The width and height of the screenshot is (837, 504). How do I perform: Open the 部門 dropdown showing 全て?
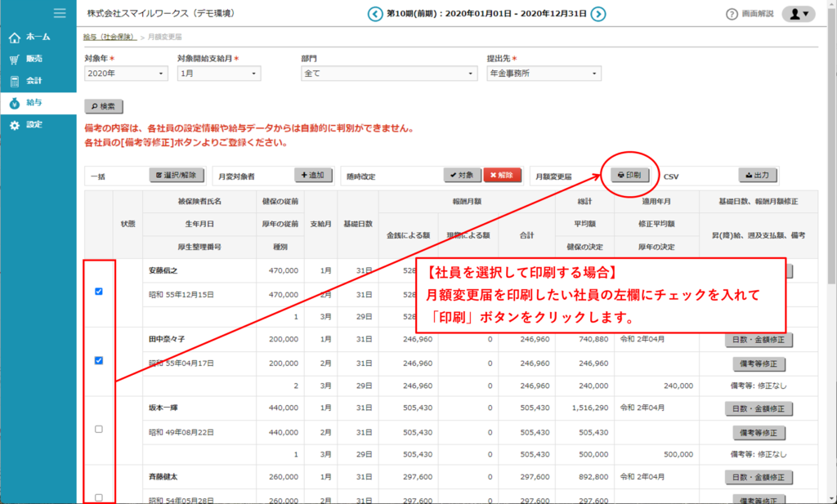pos(389,74)
